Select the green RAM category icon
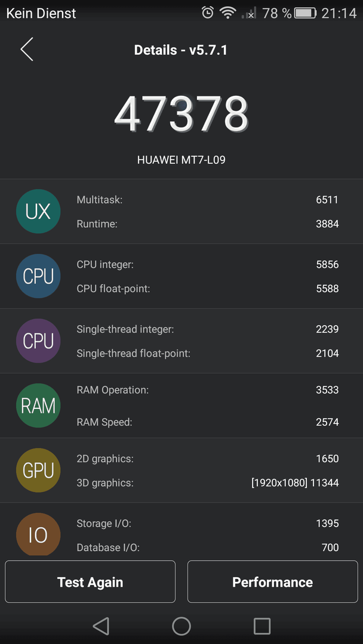The height and width of the screenshot is (644, 363). point(38,405)
